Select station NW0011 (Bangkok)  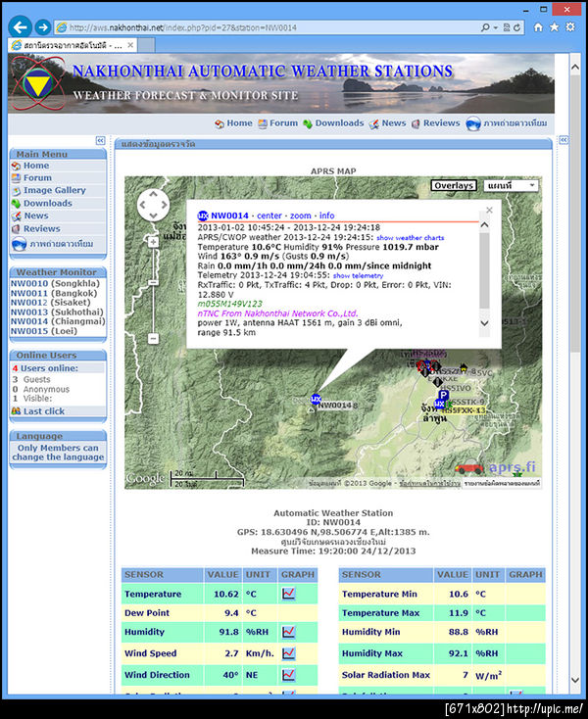coord(54,293)
